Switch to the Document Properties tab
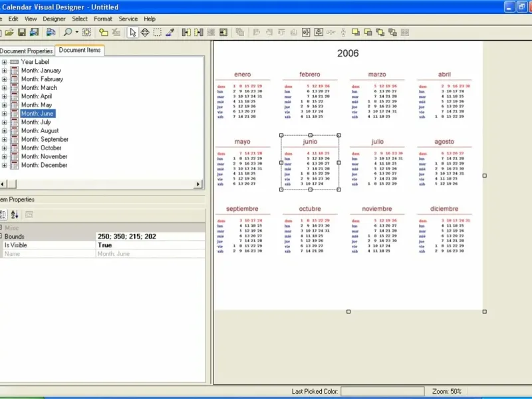 click(27, 51)
